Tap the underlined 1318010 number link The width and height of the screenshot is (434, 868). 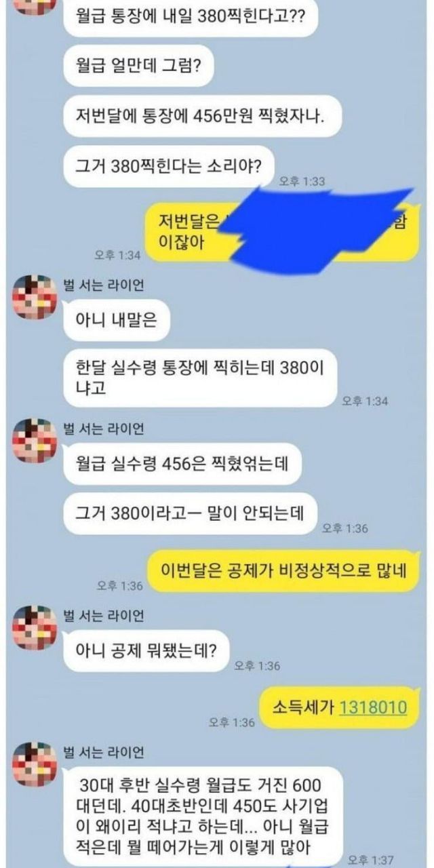373,707
